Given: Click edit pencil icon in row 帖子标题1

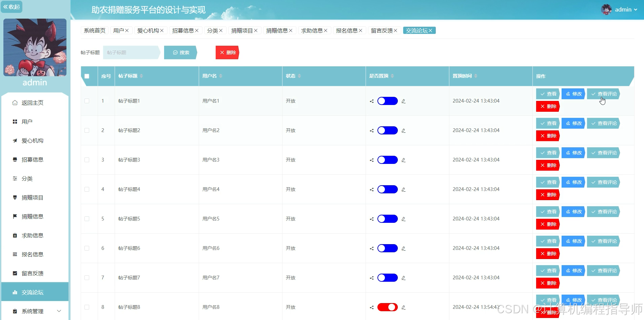Looking at the screenshot, I should [x=404, y=101].
